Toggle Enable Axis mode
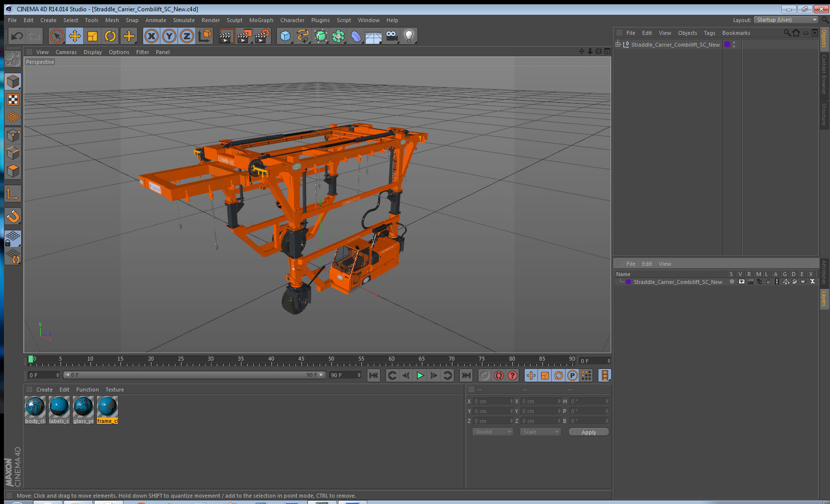This screenshot has height=504, width=830. pos(13,194)
